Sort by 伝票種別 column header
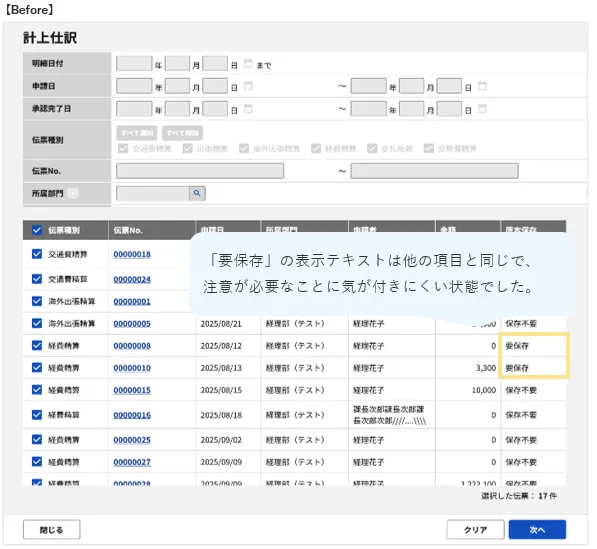Image resolution: width=597 pixels, height=549 pixels. 64,230
